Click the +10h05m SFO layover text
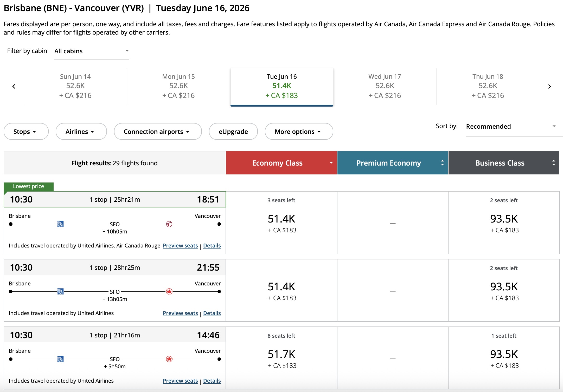 click(115, 232)
